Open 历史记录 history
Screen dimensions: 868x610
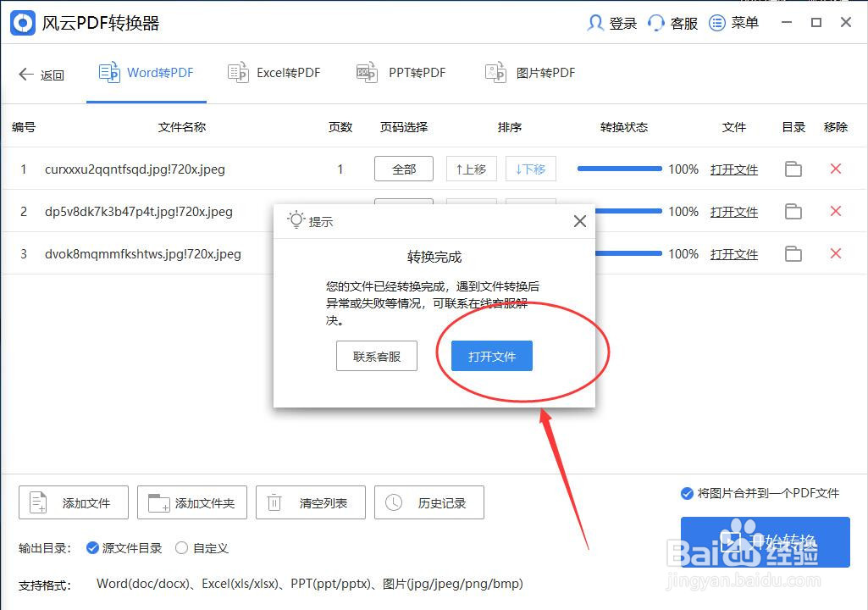[429, 502]
